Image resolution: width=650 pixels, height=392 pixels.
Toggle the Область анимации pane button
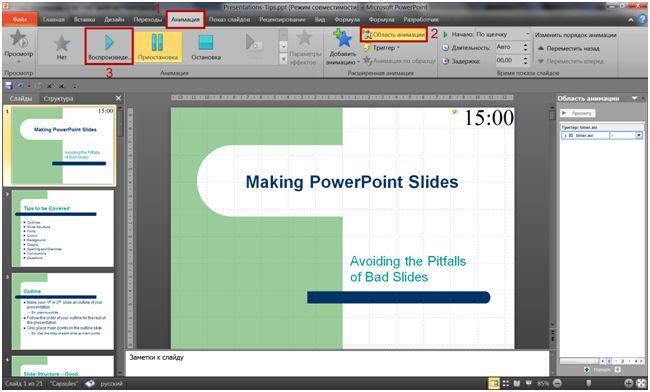(x=393, y=34)
